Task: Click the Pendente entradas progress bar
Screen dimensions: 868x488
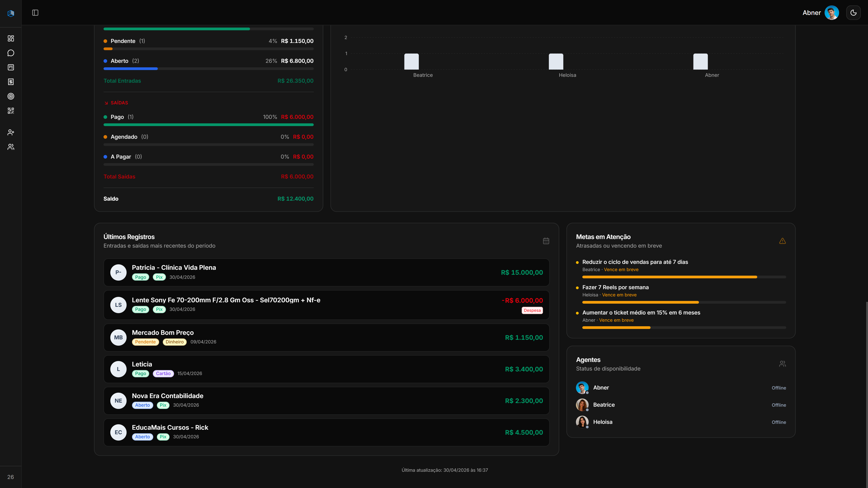Action: pyautogui.click(x=209, y=49)
